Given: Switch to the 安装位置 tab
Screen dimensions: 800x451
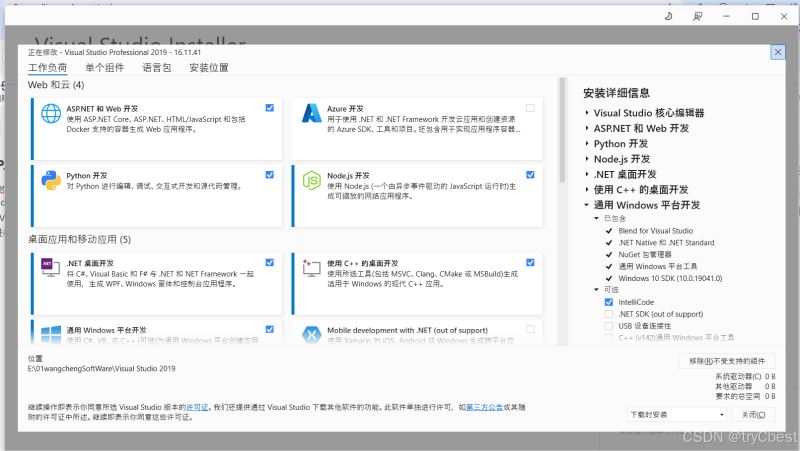Looking at the screenshot, I should (x=209, y=67).
